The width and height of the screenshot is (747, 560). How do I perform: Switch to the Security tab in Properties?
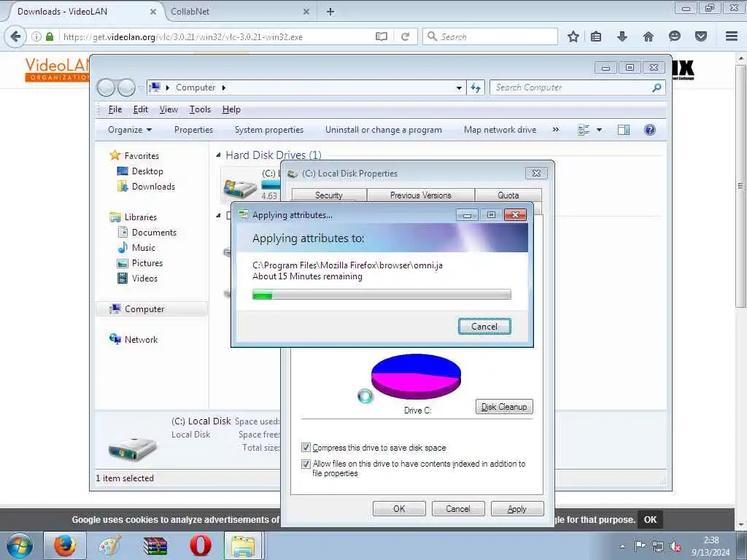pyautogui.click(x=329, y=195)
